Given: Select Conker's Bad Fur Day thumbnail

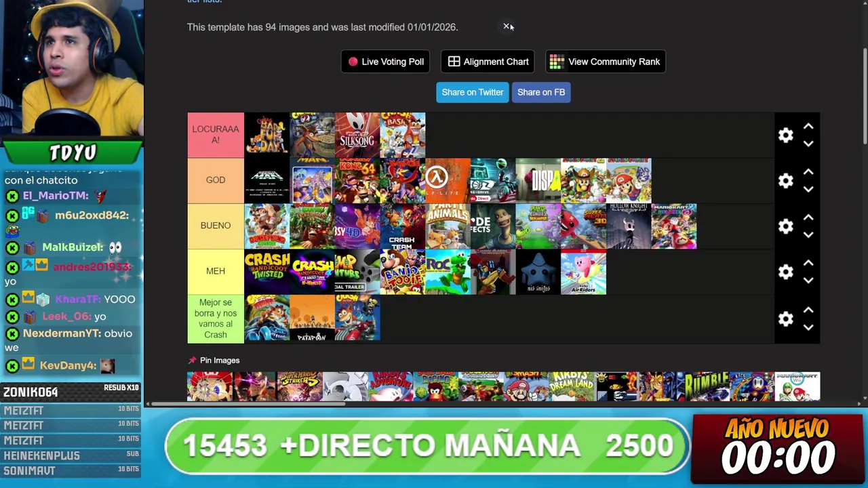Looking at the screenshot, I should click(x=267, y=135).
